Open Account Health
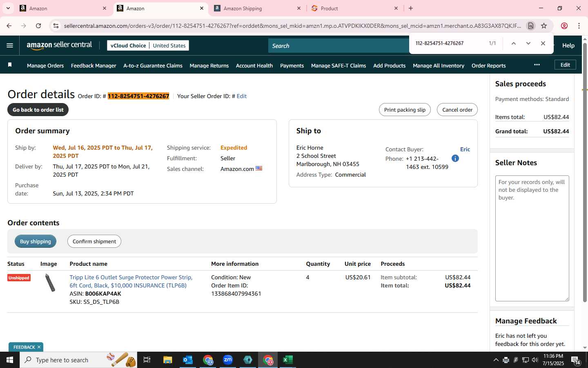Image resolution: width=588 pixels, height=368 pixels. click(x=254, y=65)
